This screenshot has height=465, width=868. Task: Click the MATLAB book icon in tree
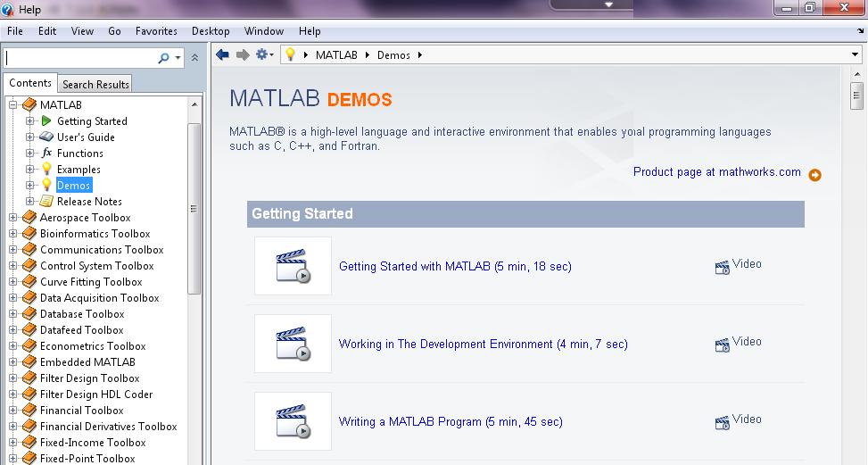click(x=29, y=104)
